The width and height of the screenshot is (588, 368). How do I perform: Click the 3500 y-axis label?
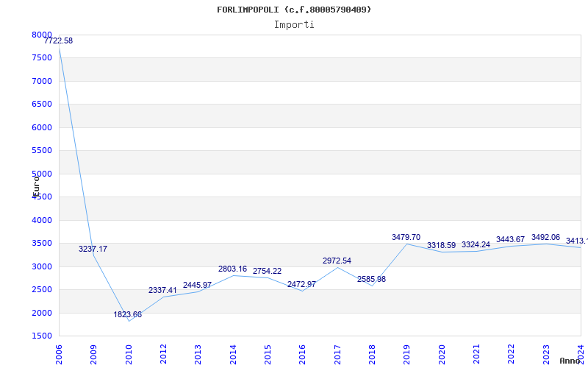click(x=42, y=244)
